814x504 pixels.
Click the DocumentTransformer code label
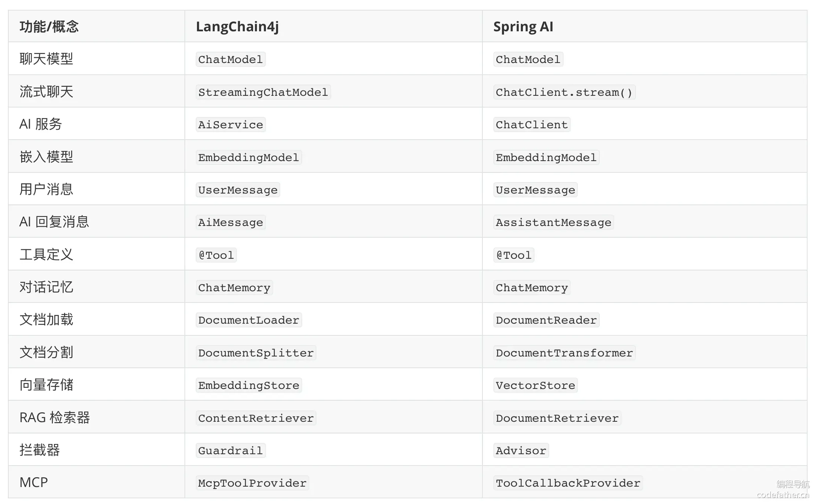pos(564,353)
